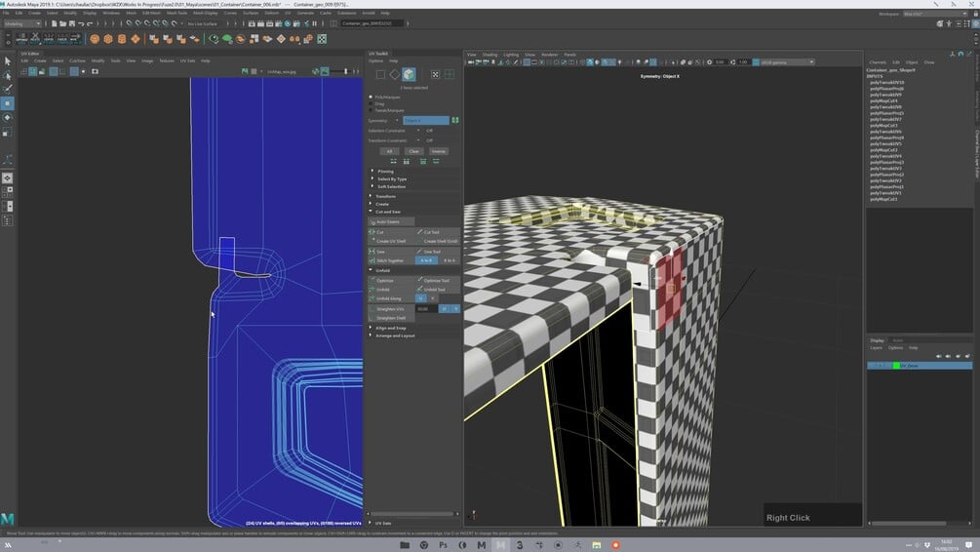Image resolution: width=980 pixels, height=552 pixels.
Task: Click the polygon cube shelf icon
Action: click(108, 39)
